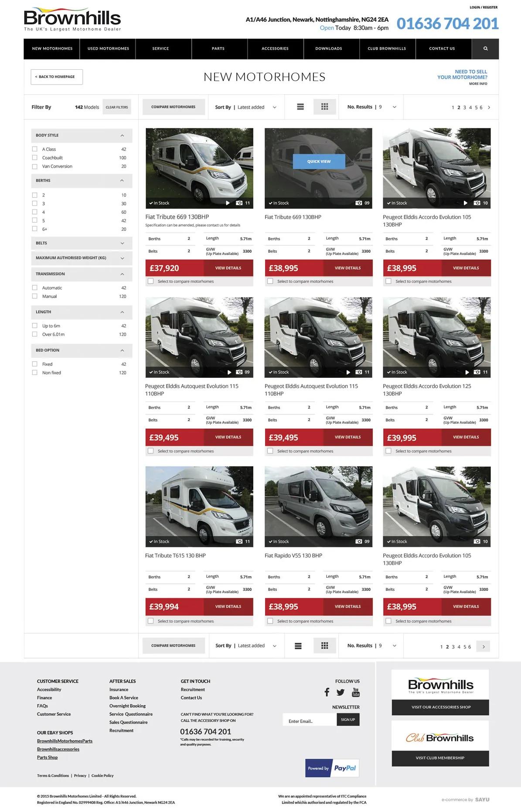Expand the Belts filter section
The width and height of the screenshot is (521, 812).
[82, 243]
